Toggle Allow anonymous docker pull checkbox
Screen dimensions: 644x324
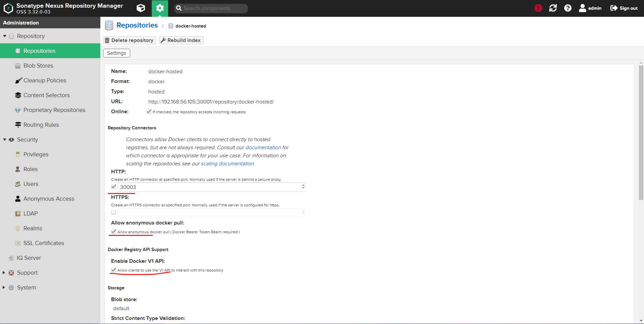tap(114, 232)
